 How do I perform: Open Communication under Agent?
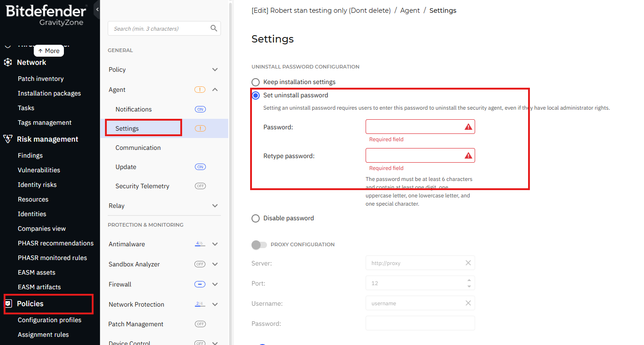[x=138, y=148]
